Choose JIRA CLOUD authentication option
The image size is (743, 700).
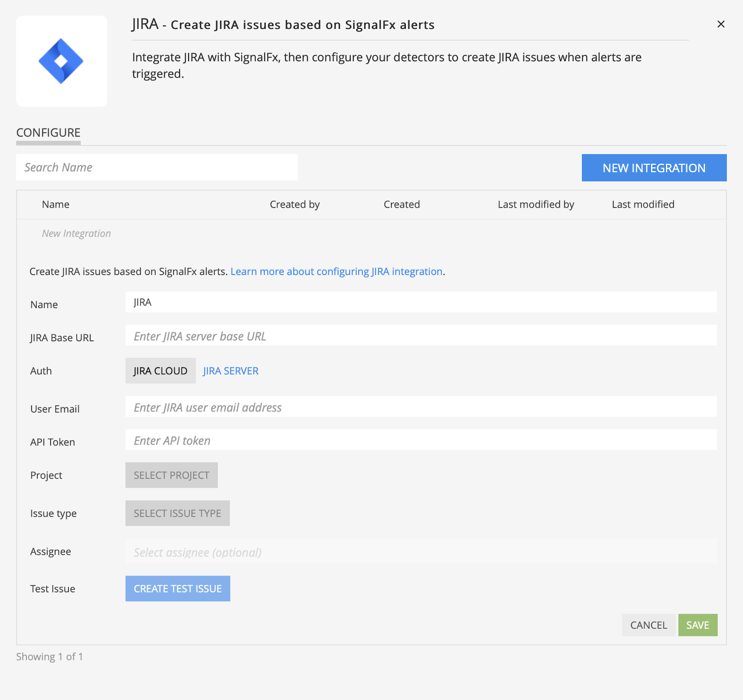(x=160, y=371)
